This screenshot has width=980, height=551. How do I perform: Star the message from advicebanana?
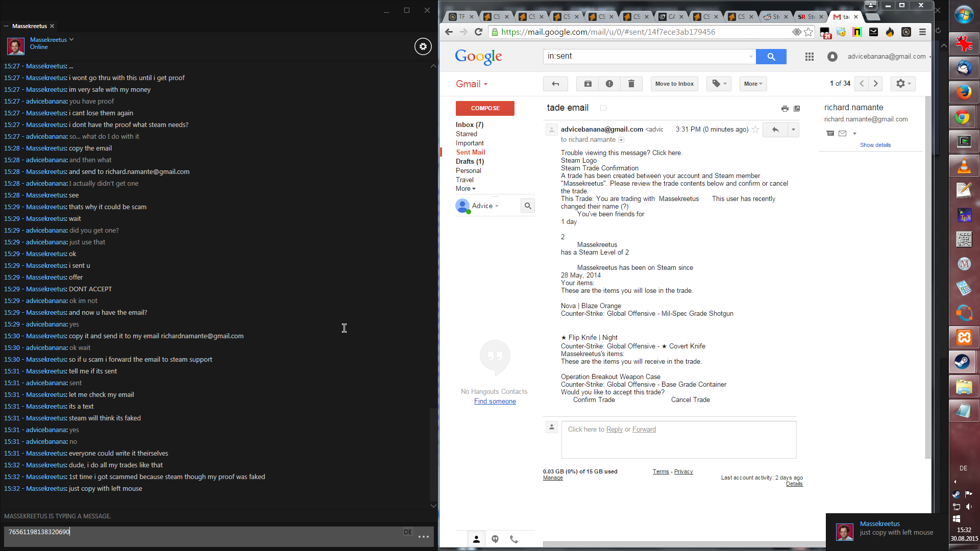coord(755,130)
